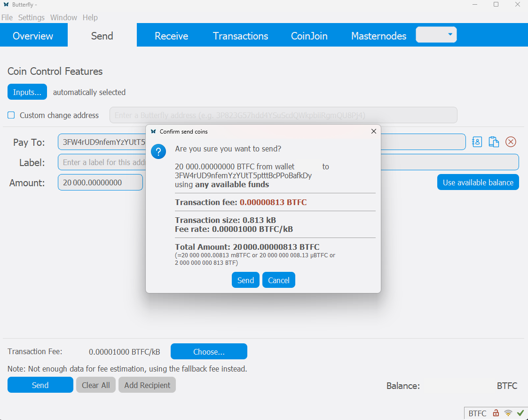Paste address from clipboard icon
The height and width of the screenshot is (420, 528).
493,142
